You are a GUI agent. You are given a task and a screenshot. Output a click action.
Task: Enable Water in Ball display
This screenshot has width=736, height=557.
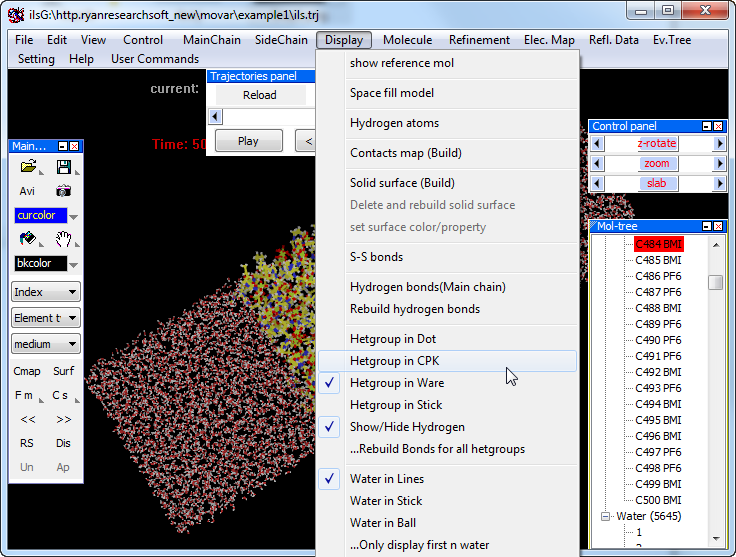(447, 523)
